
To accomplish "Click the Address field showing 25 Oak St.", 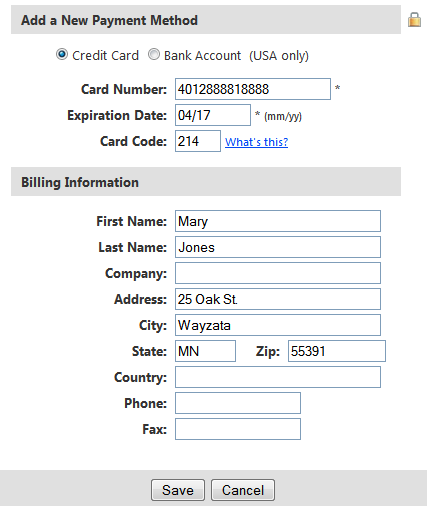I will [278, 299].
